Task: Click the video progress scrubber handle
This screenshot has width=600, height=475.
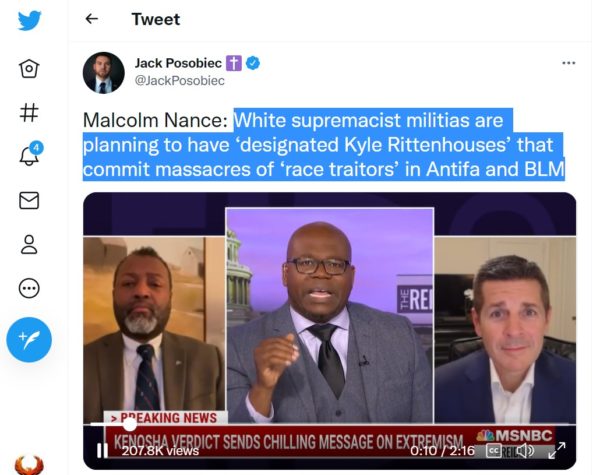Action: pos(130,424)
